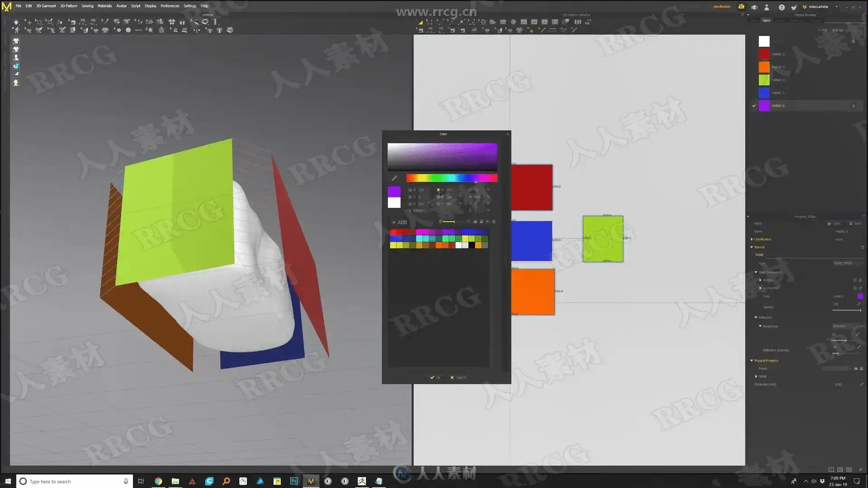Viewport: 868px width, 488px height.
Task: Select the H hue radio button
Action: (x=438, y=190)
